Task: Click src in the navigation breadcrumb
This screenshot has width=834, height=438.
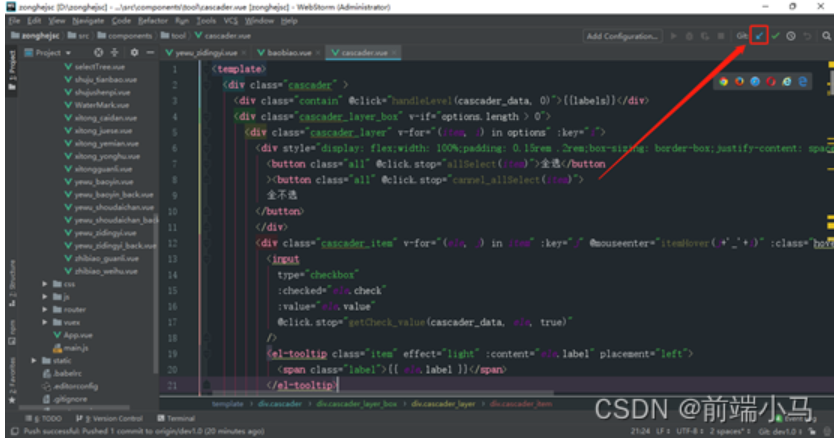Action: [x=79, y=36]
